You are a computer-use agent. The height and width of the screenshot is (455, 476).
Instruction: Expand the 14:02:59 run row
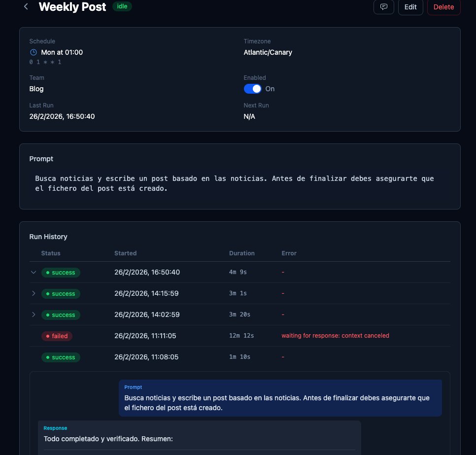[34, 315]
